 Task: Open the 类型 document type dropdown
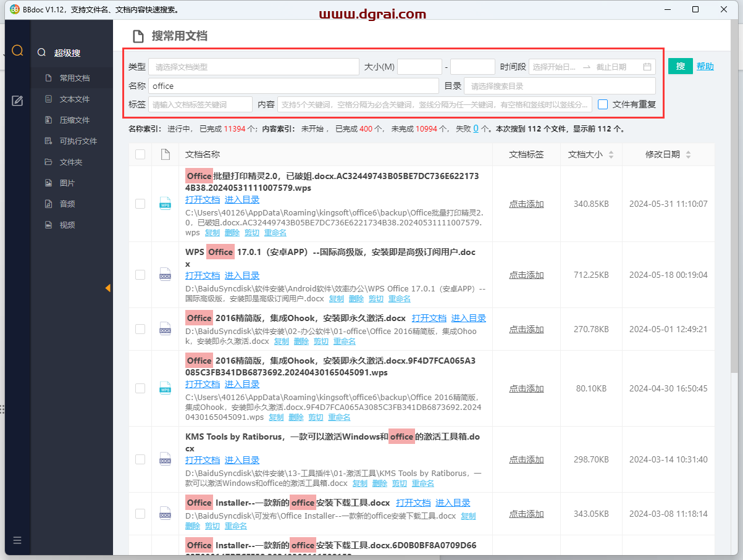click(x=254, y=67)
